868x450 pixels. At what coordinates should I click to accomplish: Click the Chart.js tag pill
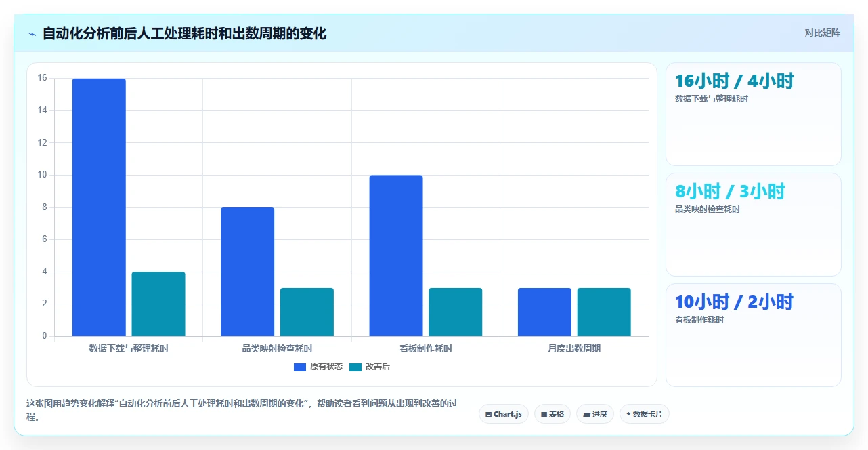coord(504,414)
